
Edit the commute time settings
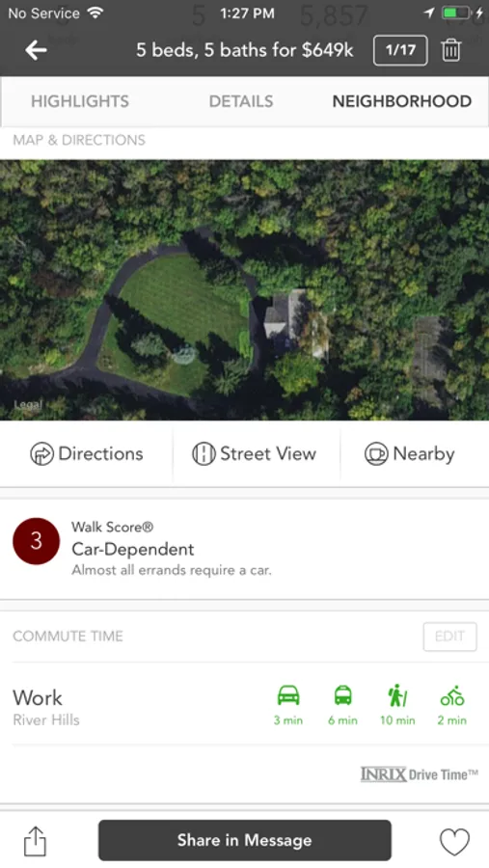[449, 637]
